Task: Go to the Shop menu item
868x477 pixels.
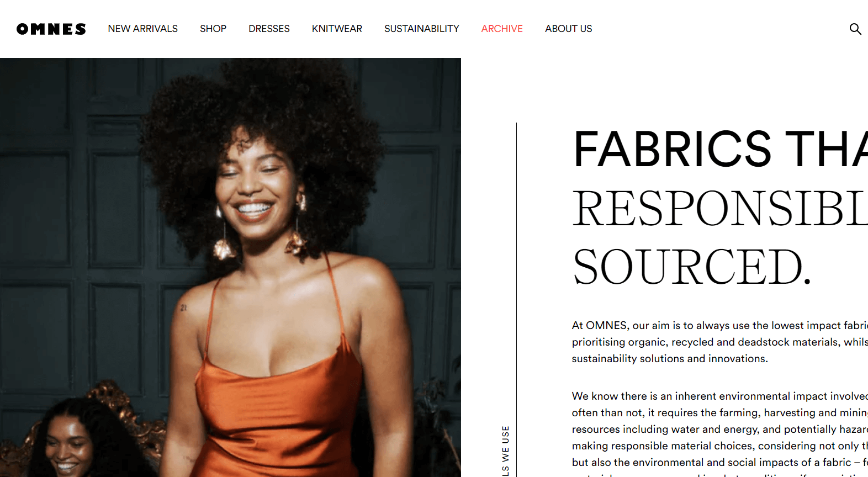Action: [213, 29]
